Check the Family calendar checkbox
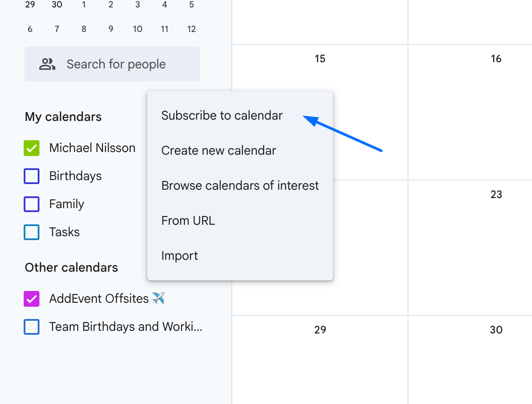The width and height of the screenshot is (532, 404). 32,204
